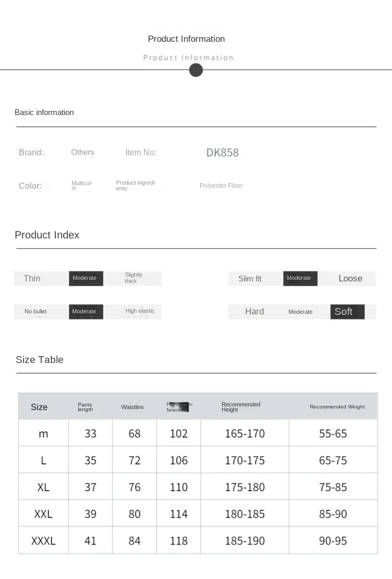Select the Thin thickness option
Screen dimensions: 392x579
[32, 278]
